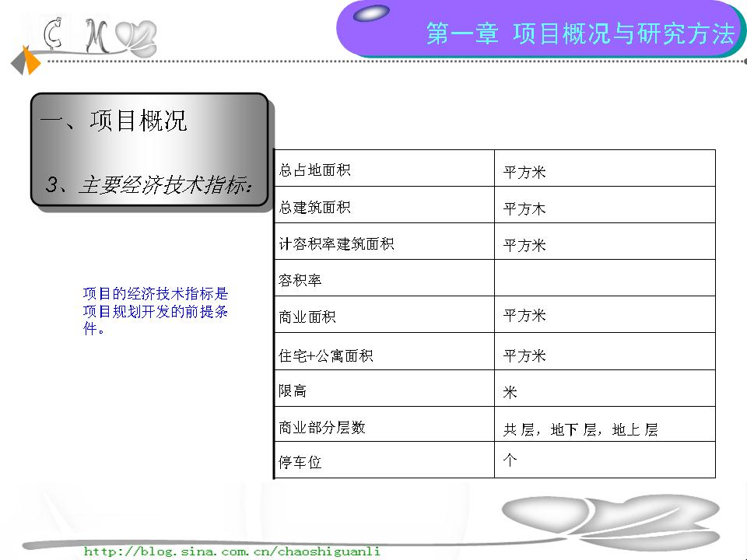747x560 pixels.
Task: Select the chapter title 第一章 项目概况与研究方法
Action: click(580, 33)
